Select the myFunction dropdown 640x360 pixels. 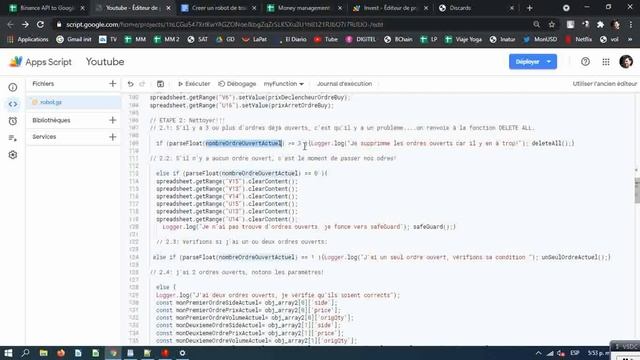click(x=283, y=84)
